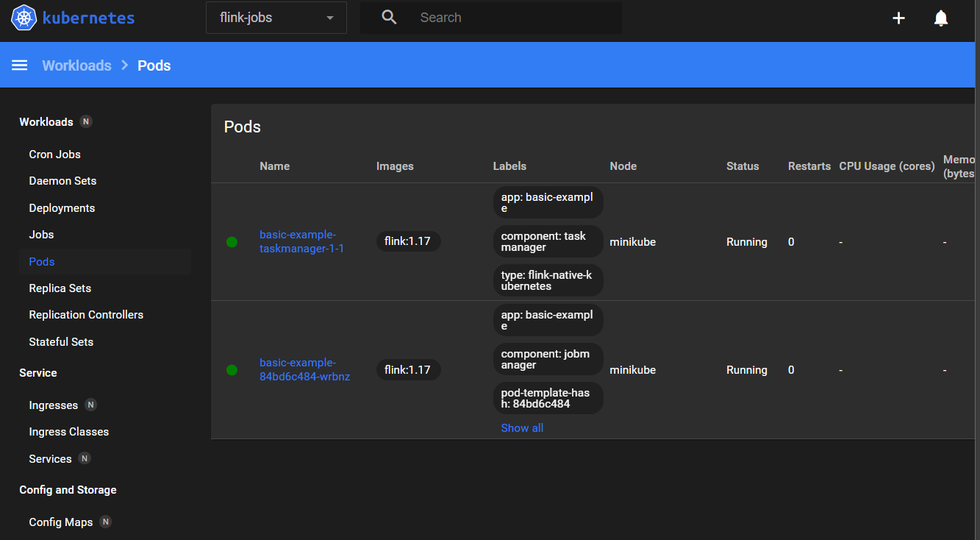The image size is (980, 540).
Task: Click the N badge beside Ingresses
Action: click(x=90, y=405)
